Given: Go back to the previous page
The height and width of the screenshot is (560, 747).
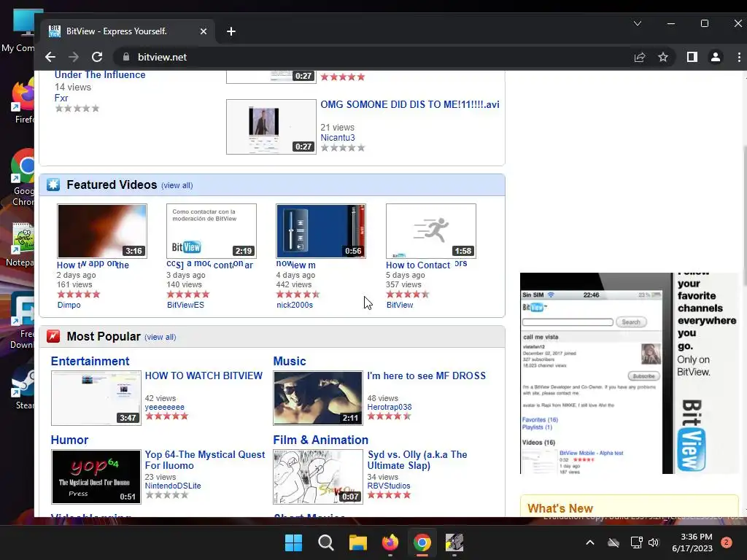Looking at the screenshot, I should pyautogui.click(x=50, y=57).
